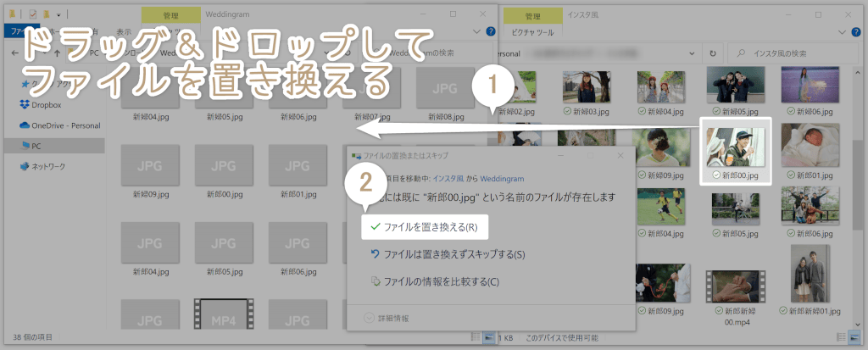
Task: Switch the インスタ風 window to large icons view
Action: point(854,336)
